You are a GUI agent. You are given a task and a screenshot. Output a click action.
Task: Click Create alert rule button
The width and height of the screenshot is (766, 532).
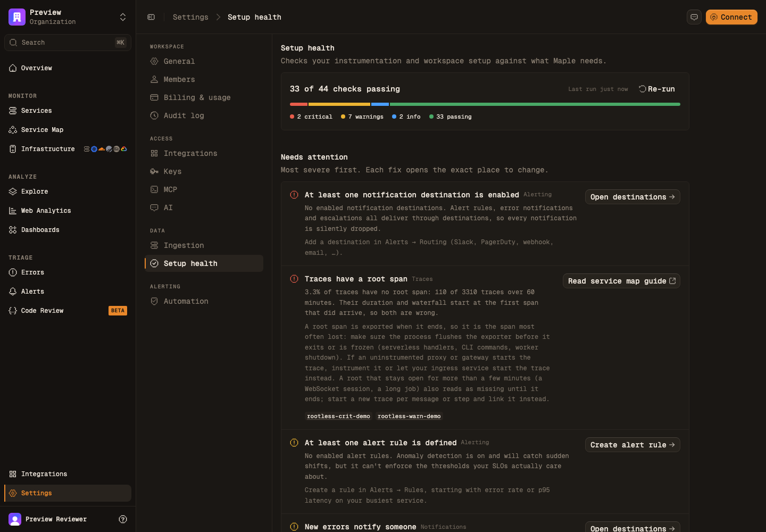click(632, 445)
